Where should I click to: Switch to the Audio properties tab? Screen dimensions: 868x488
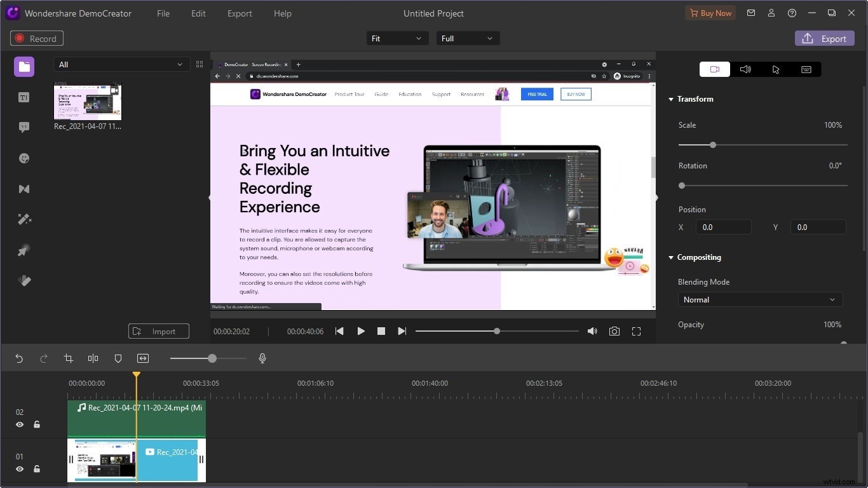point(745,69)
